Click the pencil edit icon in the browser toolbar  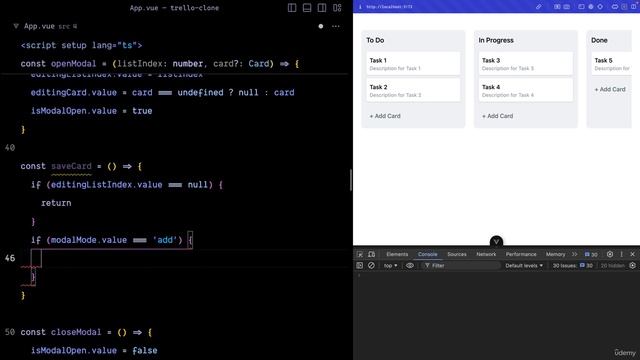click(x=539, y=7)
